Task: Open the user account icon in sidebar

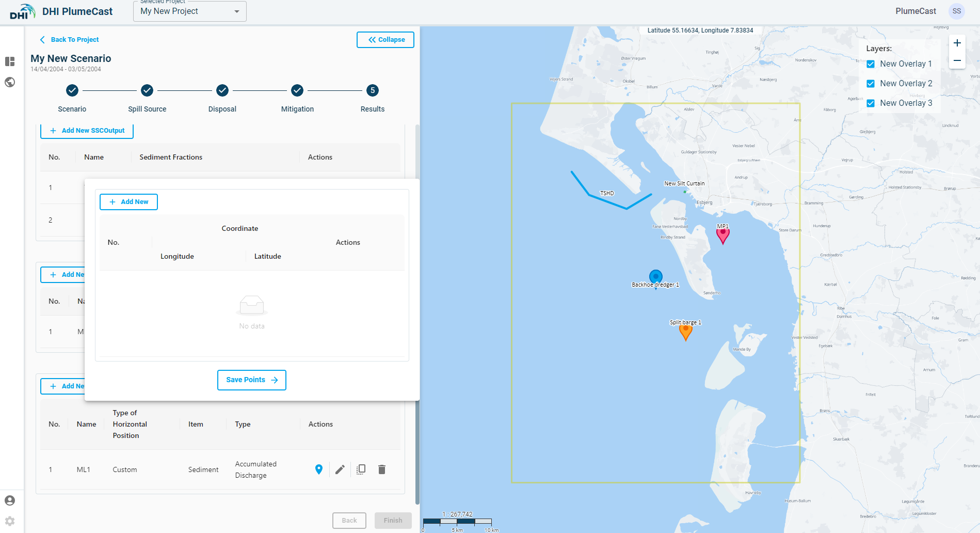Action: click(x=10, y=500)
